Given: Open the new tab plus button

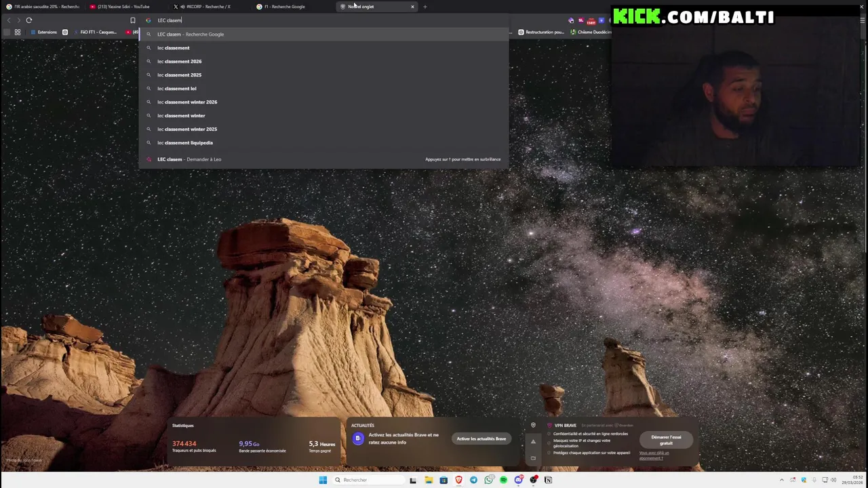Looking at the screenshot, I should point(425,7).
